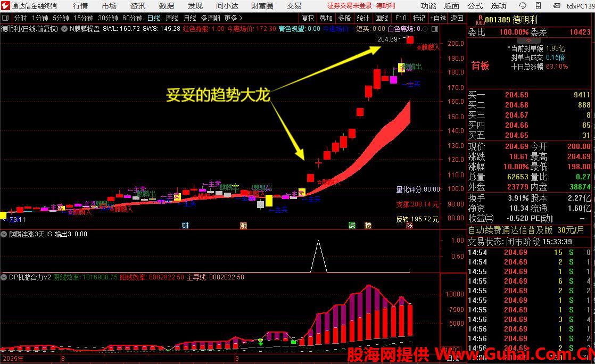The height and width of the screenshot is (364, 595).
Task: Toggle right panel icon on chart header
Action: [435, 29]
